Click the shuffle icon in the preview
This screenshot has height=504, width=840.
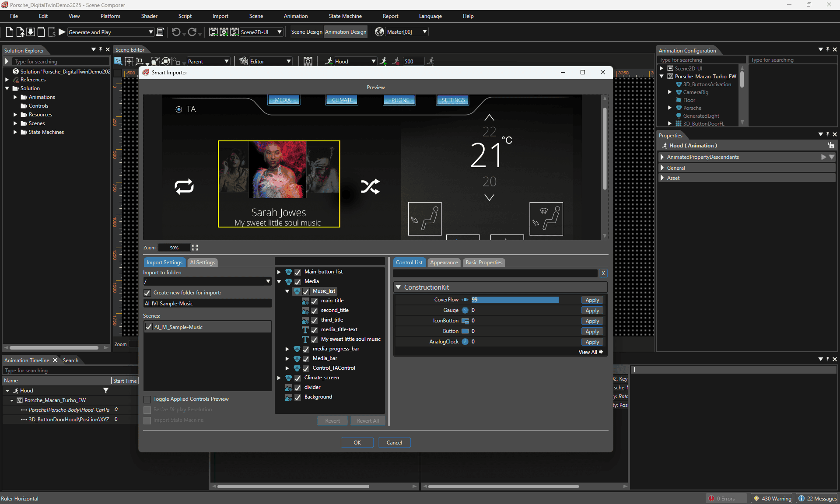pos(370,187)
